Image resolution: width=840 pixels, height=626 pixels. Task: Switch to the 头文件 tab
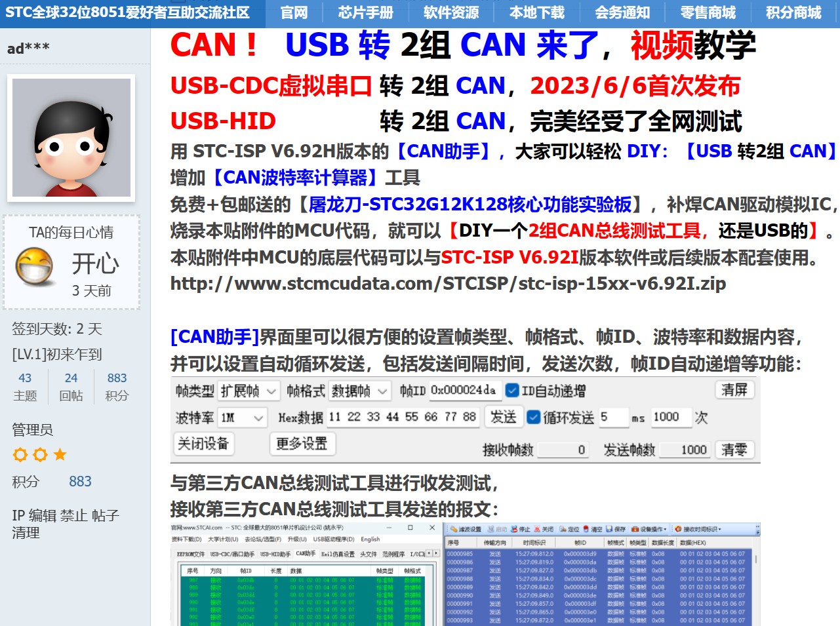pyautogui.click(x=369, y=554)
